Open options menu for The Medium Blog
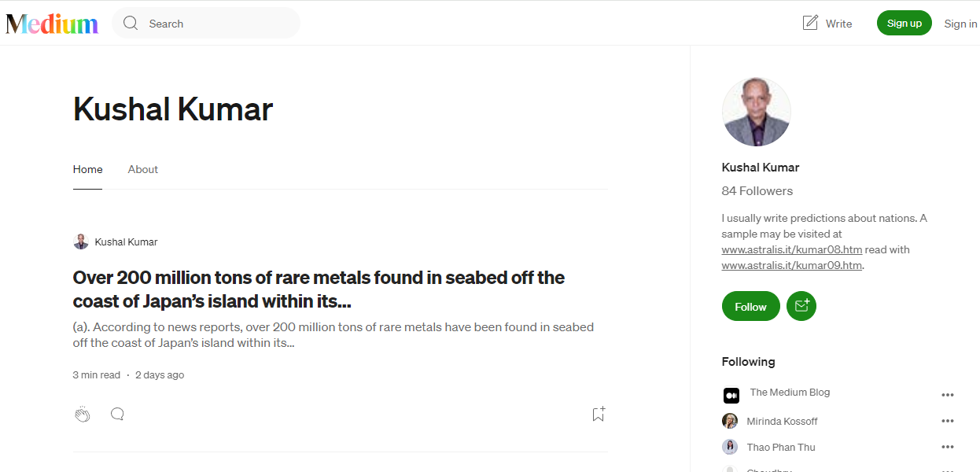The width and height of the screenshot is (980, 472). [x=947, y=395]
